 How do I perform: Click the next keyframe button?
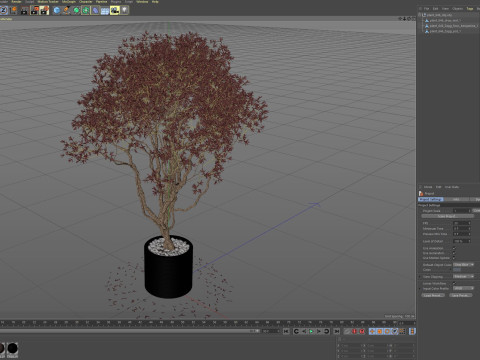[327, 331]
